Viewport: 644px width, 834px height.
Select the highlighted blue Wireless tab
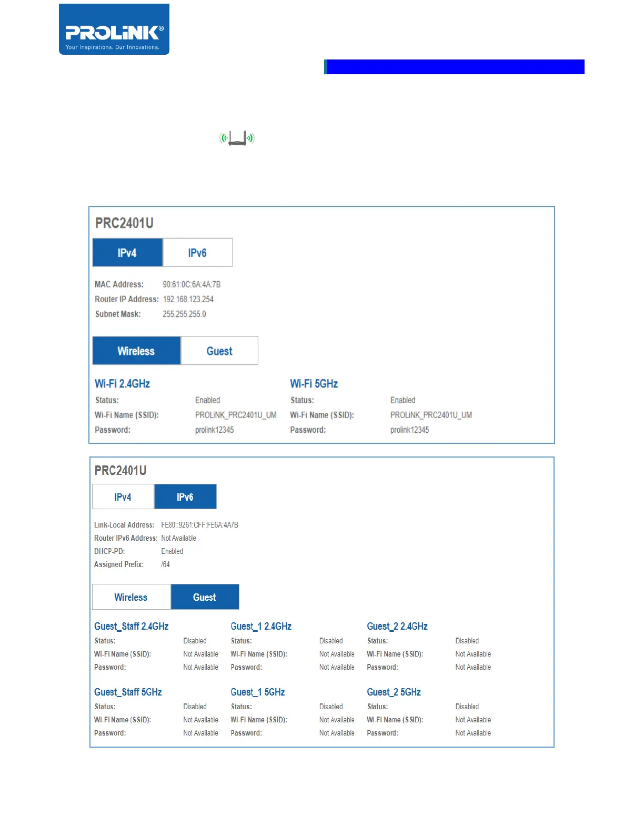click(x=136, y=351)
